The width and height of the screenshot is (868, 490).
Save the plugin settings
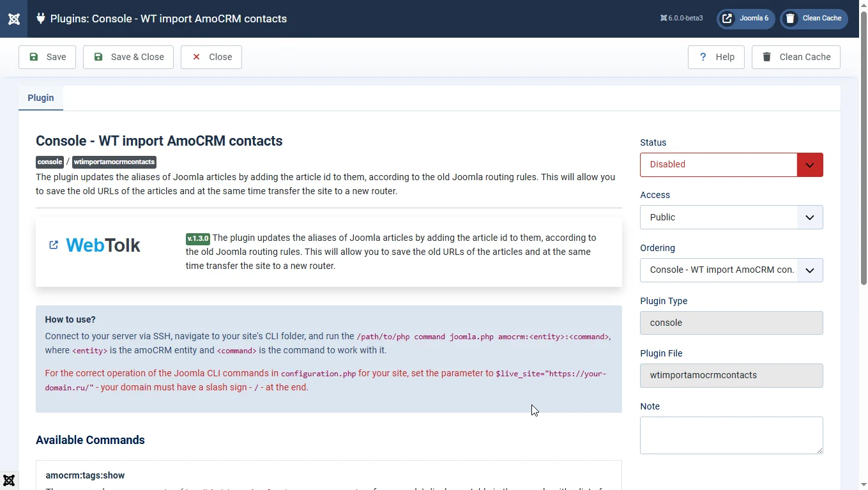[x=47, y=57]
